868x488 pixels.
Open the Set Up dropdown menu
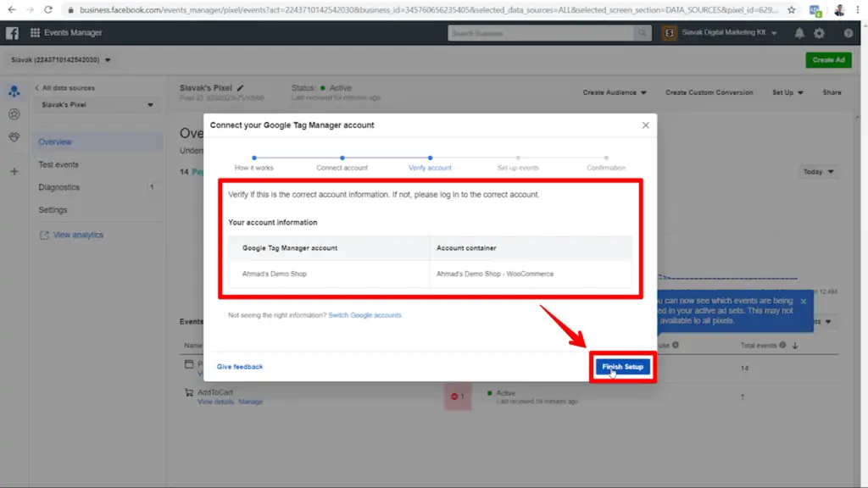[787, 91]
